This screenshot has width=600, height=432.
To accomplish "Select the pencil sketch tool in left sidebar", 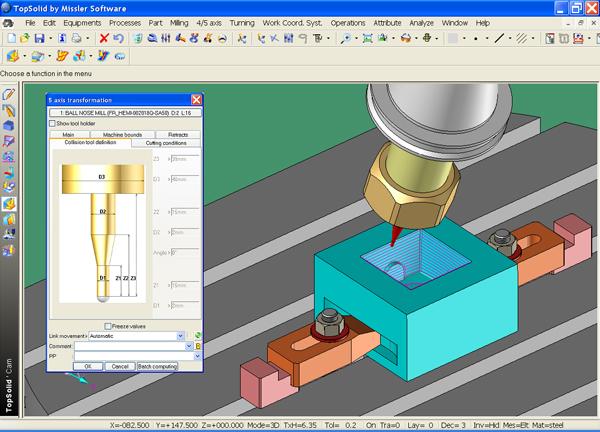I will point(8,94).
